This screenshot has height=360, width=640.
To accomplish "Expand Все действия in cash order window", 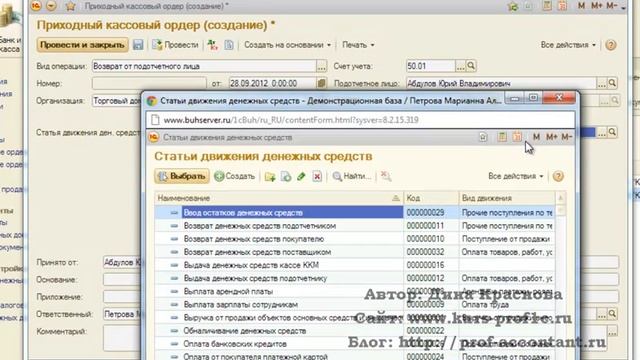I will 568,45.
